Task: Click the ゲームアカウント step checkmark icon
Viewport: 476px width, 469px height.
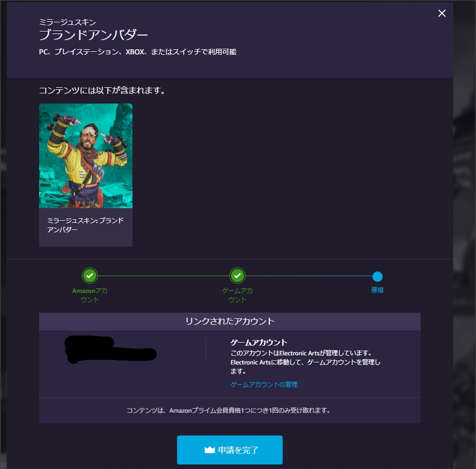Action: (237, 276)
